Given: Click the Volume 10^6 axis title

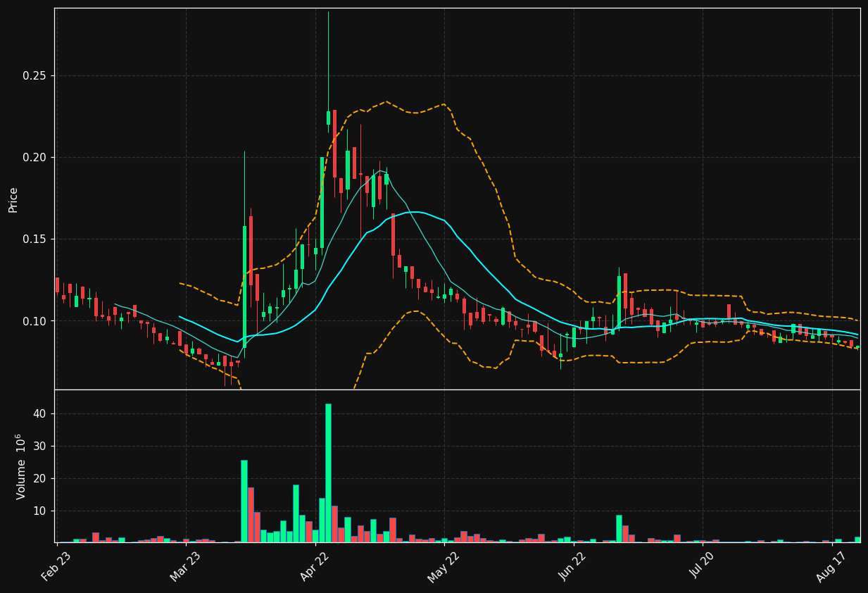Looking at the screenshot, I should point(20,466).
